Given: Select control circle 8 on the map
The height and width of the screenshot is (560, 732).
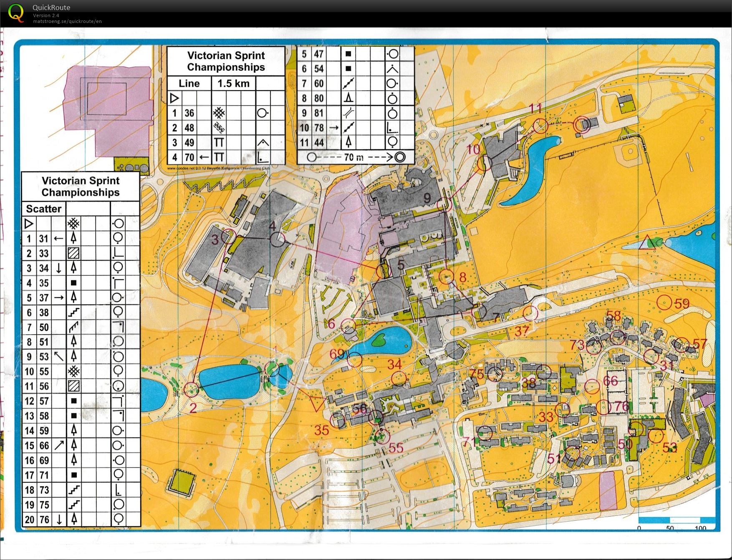Looking at the screenshot, I should [x=446, y=276].
